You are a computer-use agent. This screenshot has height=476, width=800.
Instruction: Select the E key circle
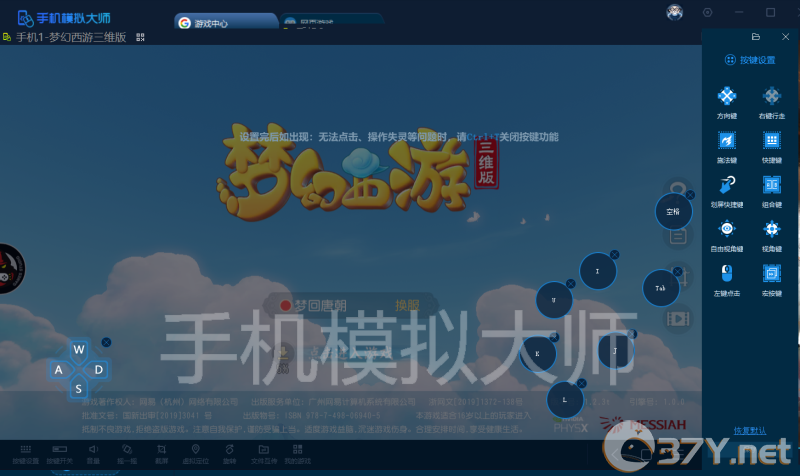click(x=537, y=354)
